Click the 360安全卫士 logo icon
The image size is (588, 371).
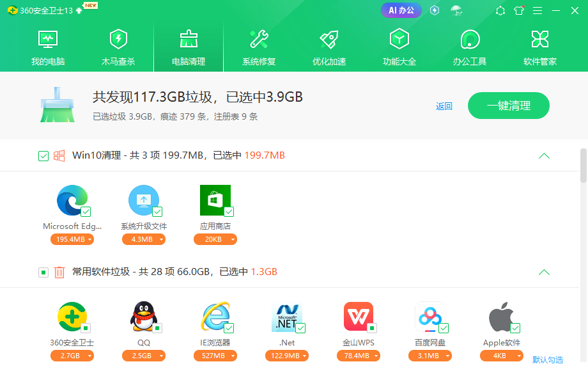13,10
